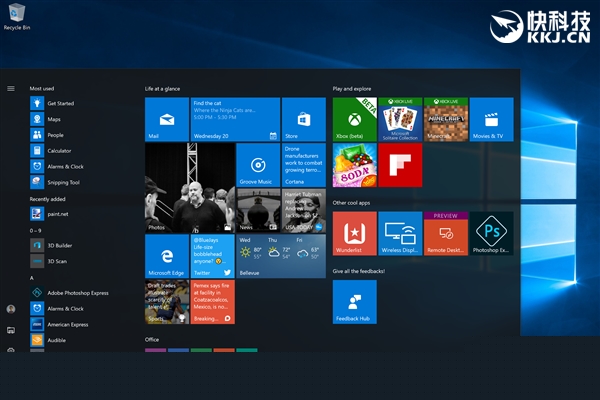Screen dimensions: 600x400
Task: Open the News tile
Action: click(258, 211)
